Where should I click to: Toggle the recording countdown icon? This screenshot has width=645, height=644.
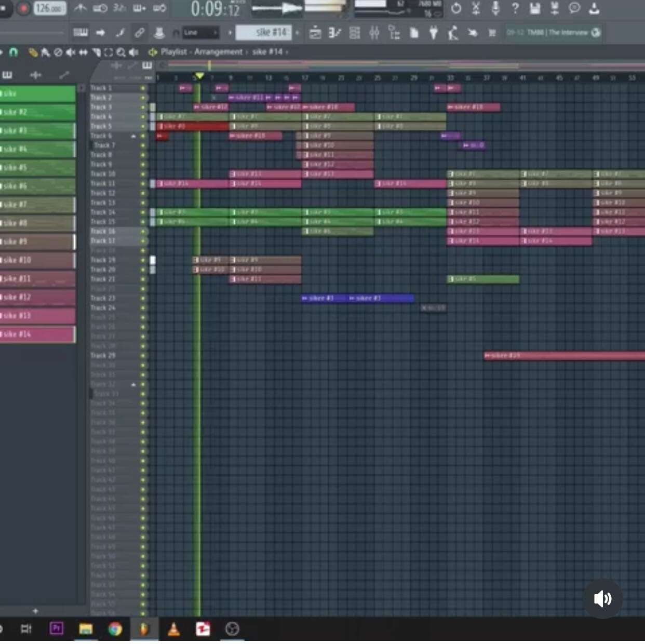[x=119, y=8]
